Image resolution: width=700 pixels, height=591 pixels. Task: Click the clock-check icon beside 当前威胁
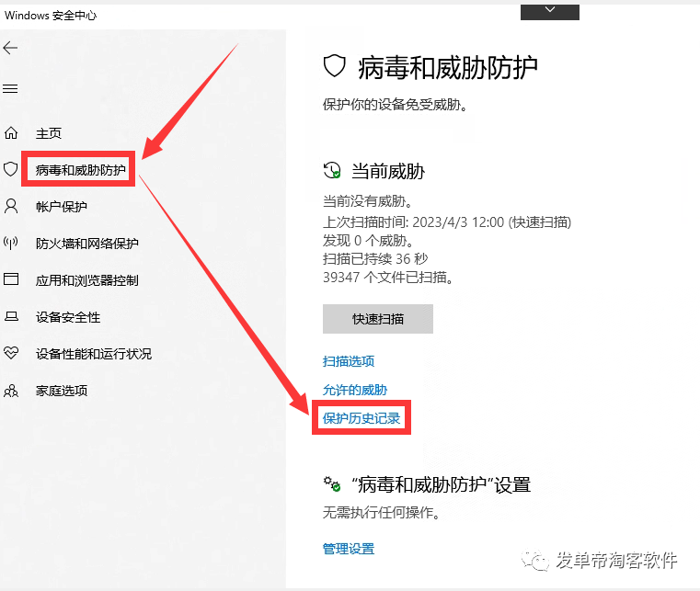[332, 171]
